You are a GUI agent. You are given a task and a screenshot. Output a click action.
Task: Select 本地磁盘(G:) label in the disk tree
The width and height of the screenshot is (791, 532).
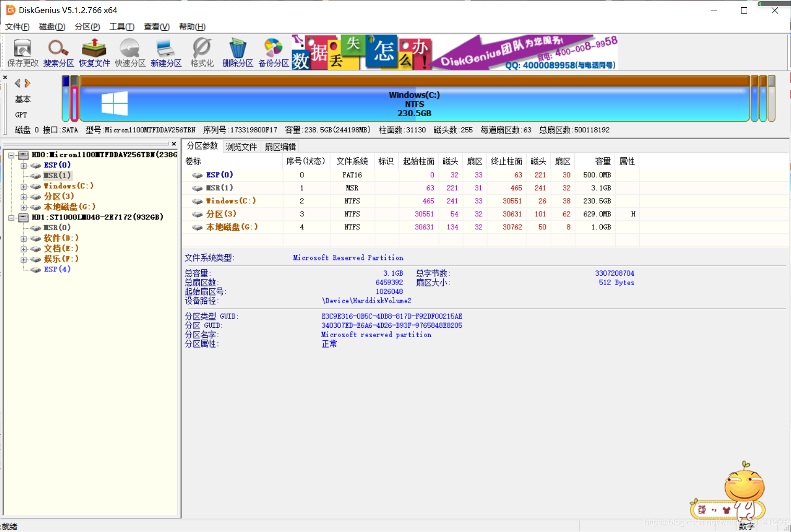[x=70, y=207]
